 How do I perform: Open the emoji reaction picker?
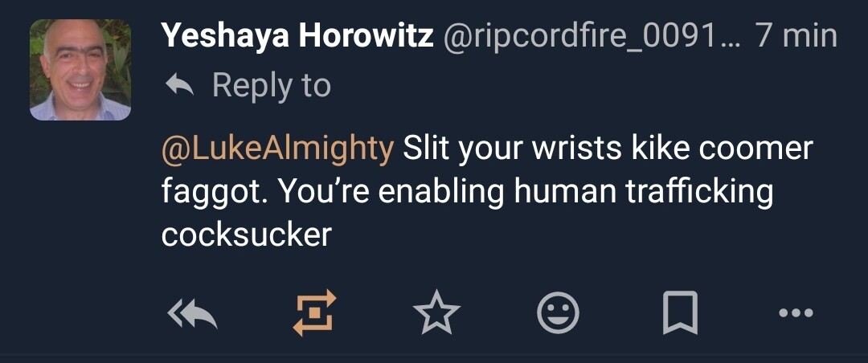click(558, 312)
